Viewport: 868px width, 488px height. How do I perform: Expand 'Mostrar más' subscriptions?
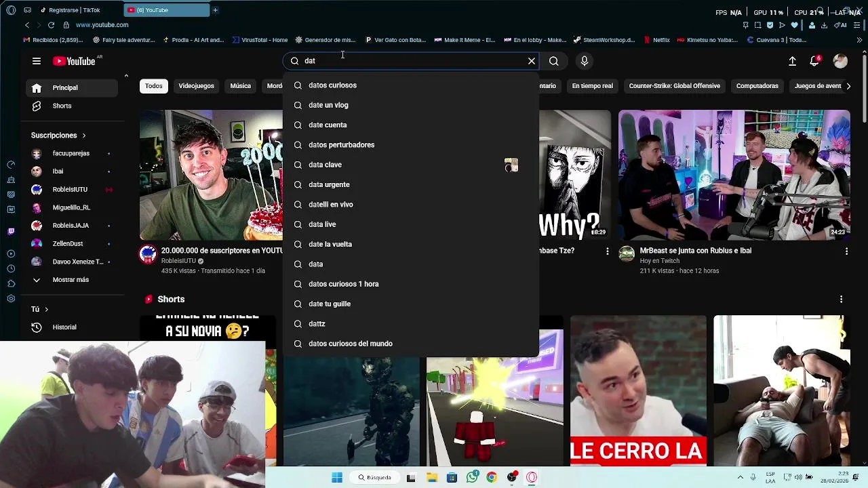pyautogui.click(x=72, y=280)
